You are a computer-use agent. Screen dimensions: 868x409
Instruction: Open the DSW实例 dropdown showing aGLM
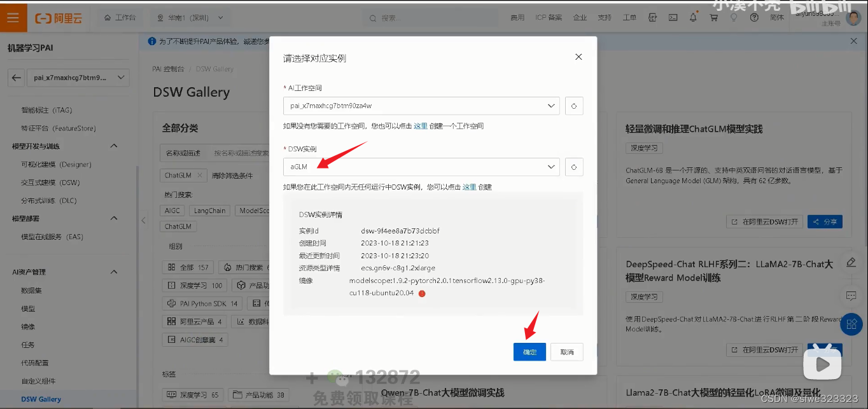[421, 167]
